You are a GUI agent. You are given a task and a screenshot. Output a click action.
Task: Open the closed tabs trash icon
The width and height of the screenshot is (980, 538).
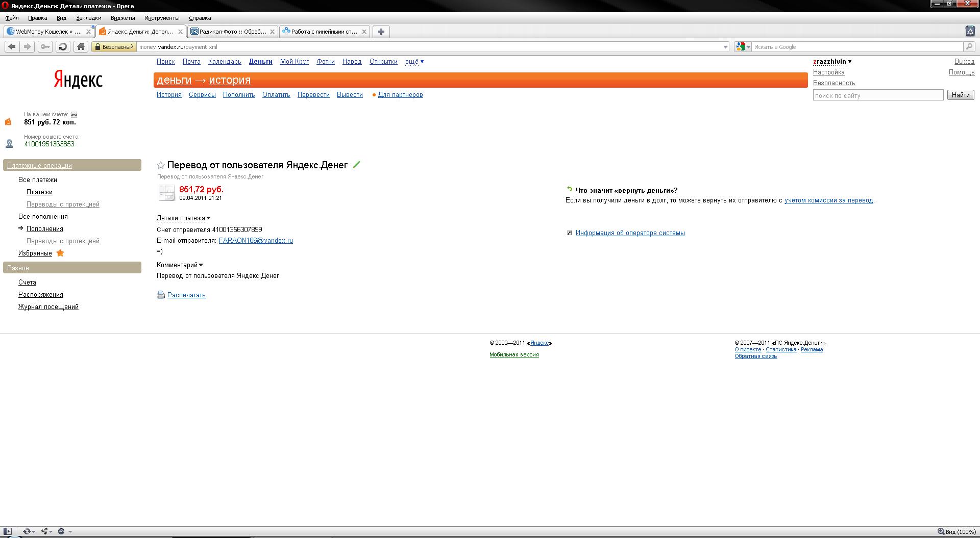tap(970, 31)
